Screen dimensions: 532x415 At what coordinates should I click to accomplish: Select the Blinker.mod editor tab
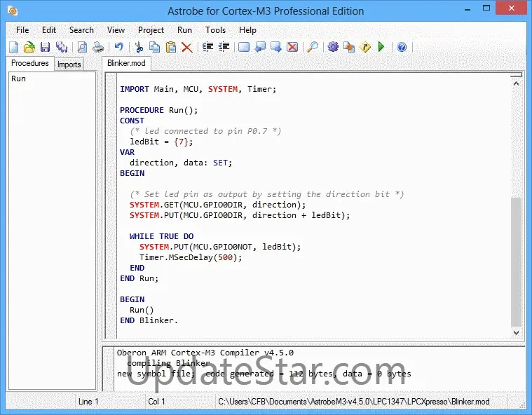(x=126, y=63)
